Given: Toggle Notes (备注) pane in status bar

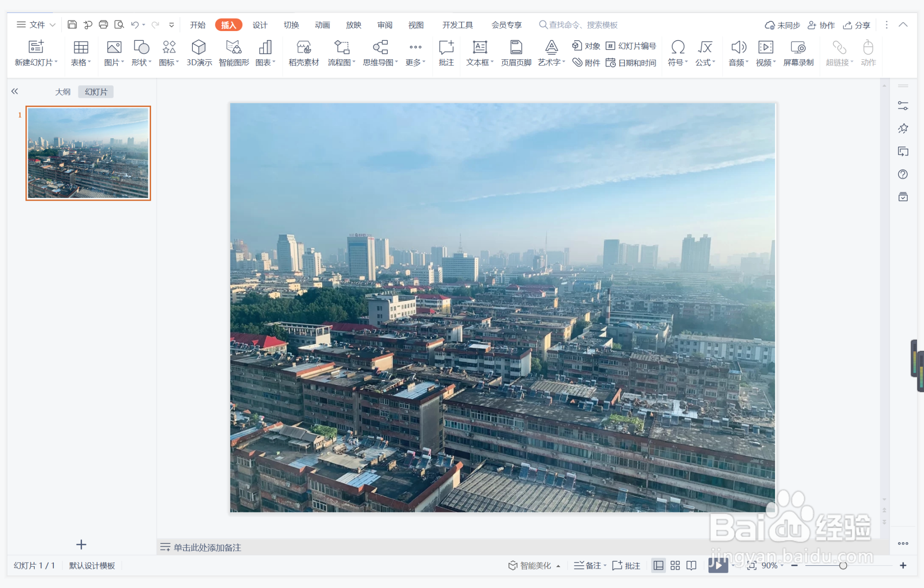Looking at the screenshot, I should tap(588, 565).
